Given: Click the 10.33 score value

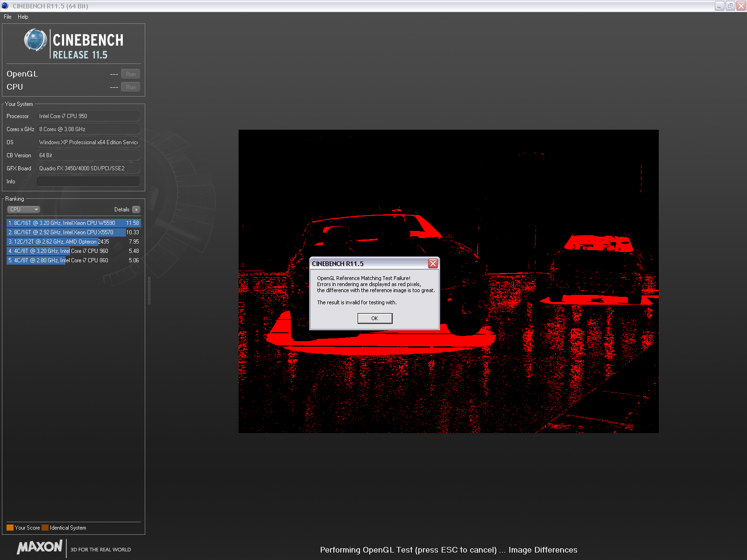Looking at the screenshot, I should pyautogui.click(x=133, y=232).
